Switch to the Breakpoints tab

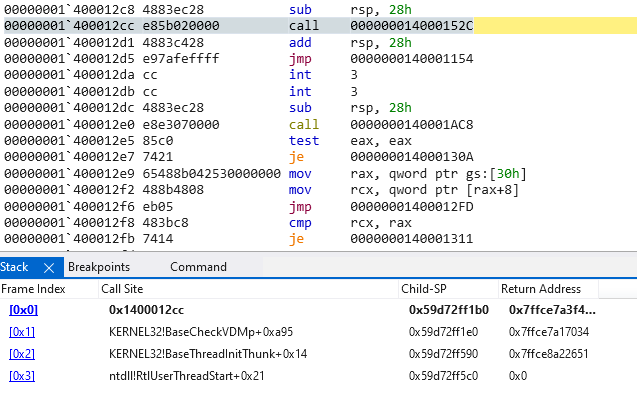pyautogui.click(x=99, y=267)
